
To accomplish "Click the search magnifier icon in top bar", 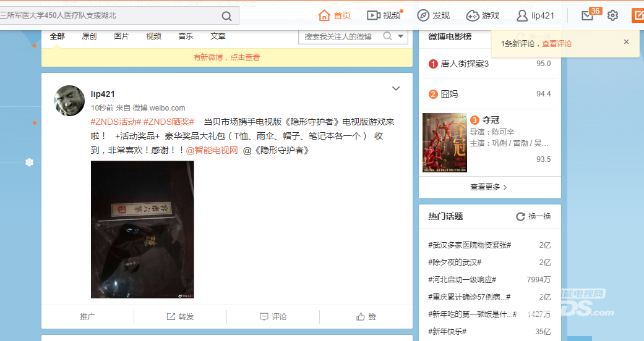I will [x=226, y=16].
